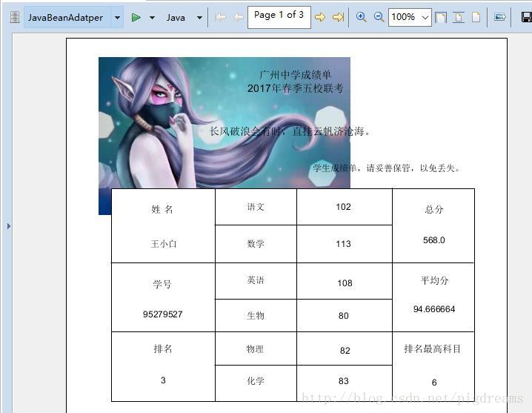Click the zoom in magnifier

[x=362, y=17]
